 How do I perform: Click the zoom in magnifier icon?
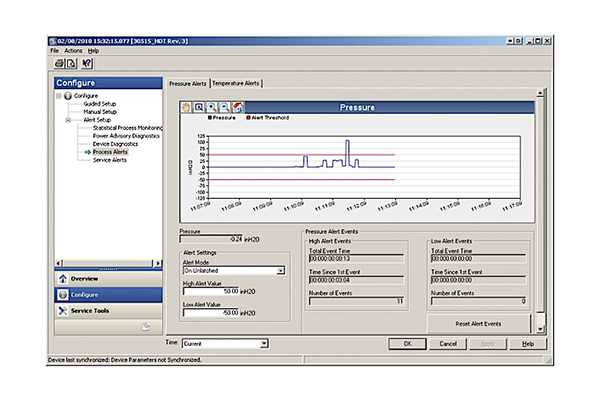point(212,107)
